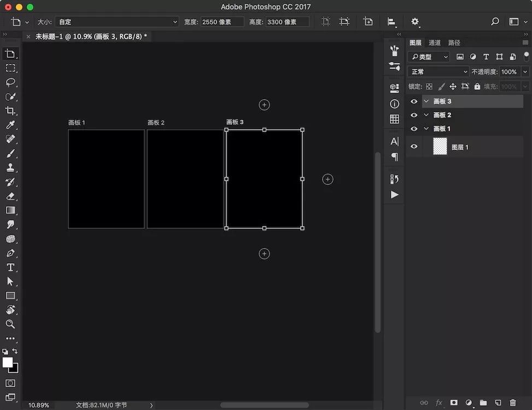Toggle layer filtering switch on or off
The image size is (532, 410).
click(x=526, y=56)
